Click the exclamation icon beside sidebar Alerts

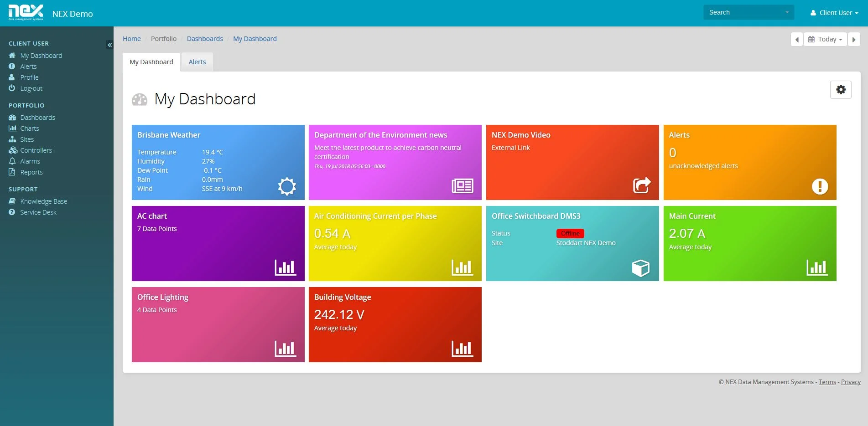[12, 66]
